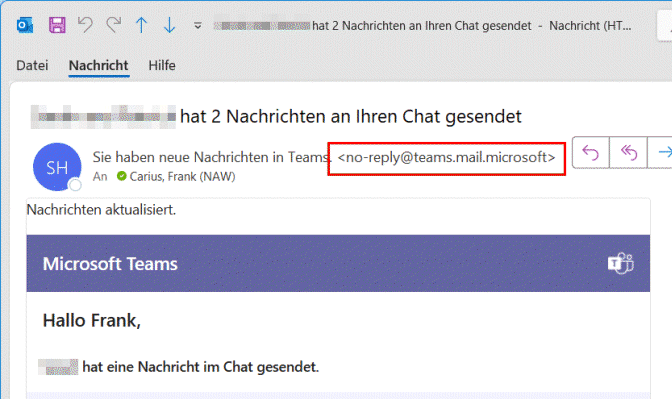The image size is (672, 399).
Task: Click the SH sender avatar
Action: pyautogui.click(x=57, y=167)
